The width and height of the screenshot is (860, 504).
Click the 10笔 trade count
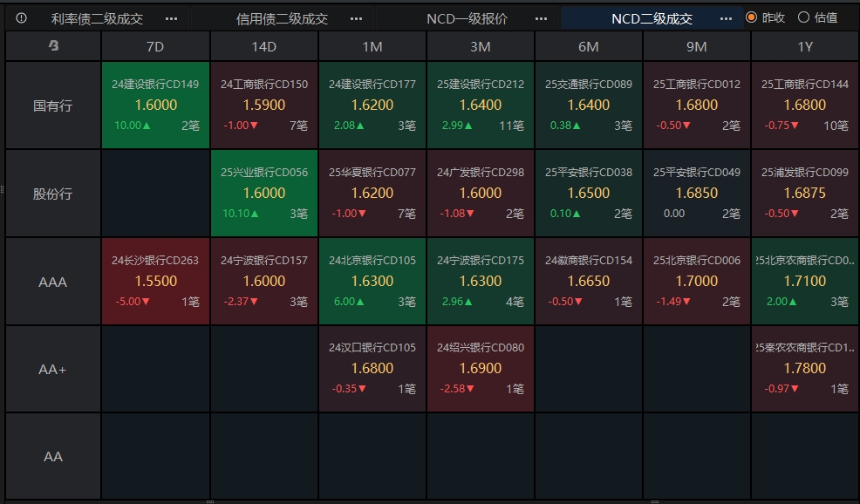[836, 126]
